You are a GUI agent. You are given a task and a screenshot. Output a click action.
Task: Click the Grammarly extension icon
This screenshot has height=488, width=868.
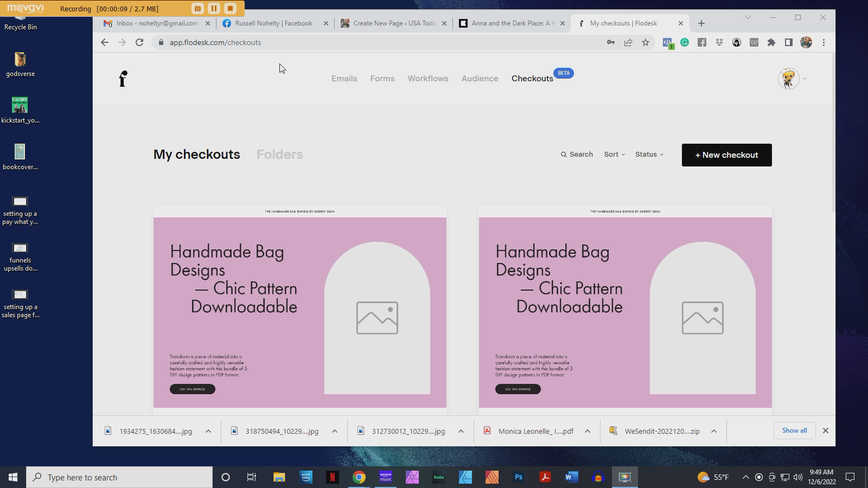point(685,42)
